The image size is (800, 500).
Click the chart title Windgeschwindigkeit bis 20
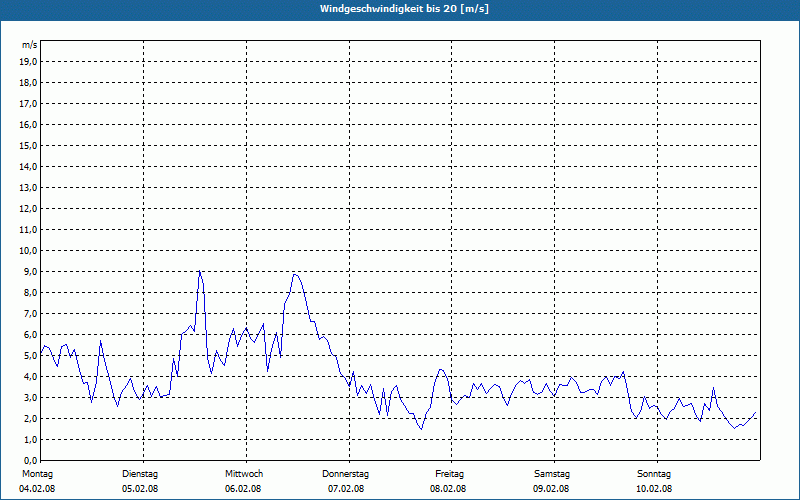pyautogui.click(x=404, y=9)
